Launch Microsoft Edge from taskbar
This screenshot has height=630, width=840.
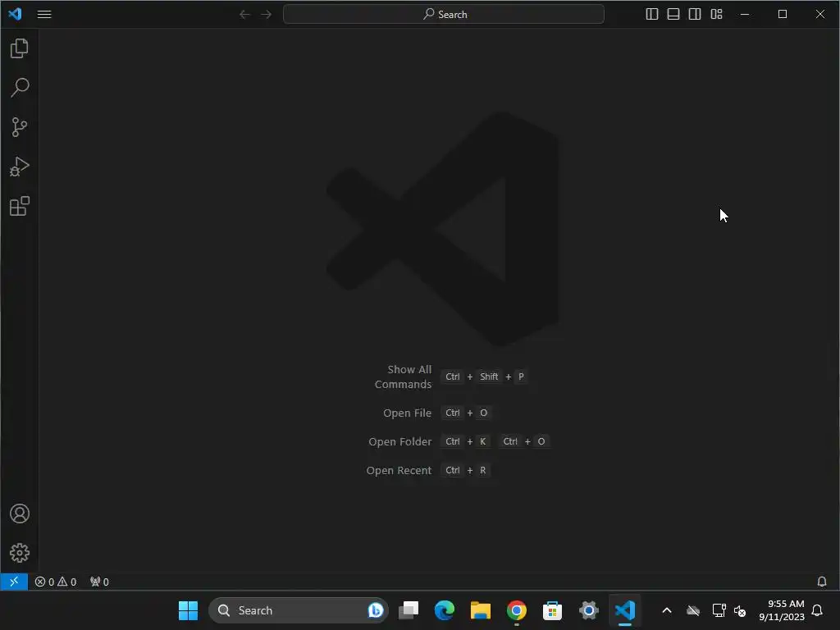445,610
